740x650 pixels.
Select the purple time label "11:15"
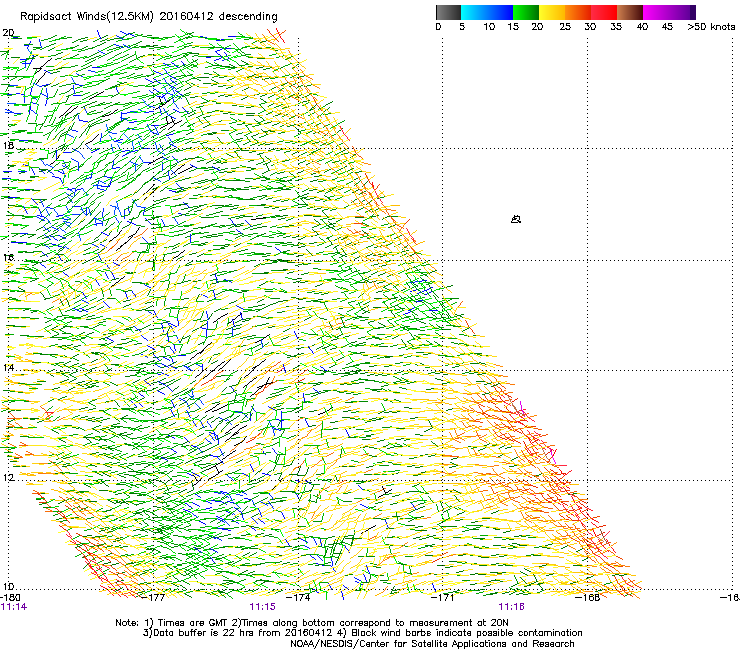(262, 607)
